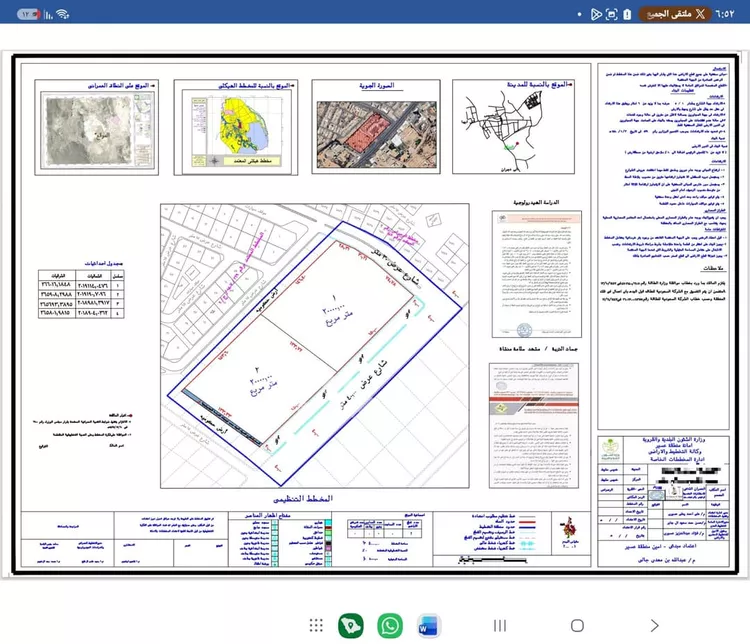This screenshot has width=750, height=644.
Task: Tap the Play Store notification icon
Action: tap(596, 14)
